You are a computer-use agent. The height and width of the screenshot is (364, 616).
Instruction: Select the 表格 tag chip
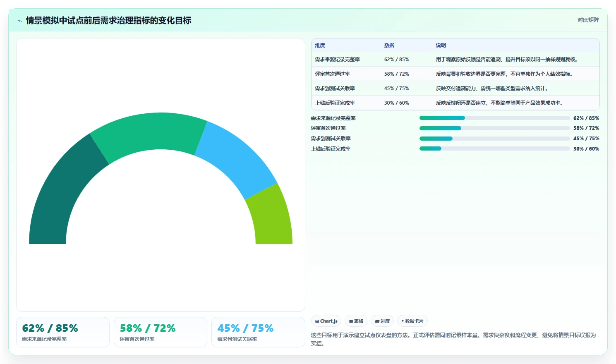pyautogui.click(x=356, y=321)
